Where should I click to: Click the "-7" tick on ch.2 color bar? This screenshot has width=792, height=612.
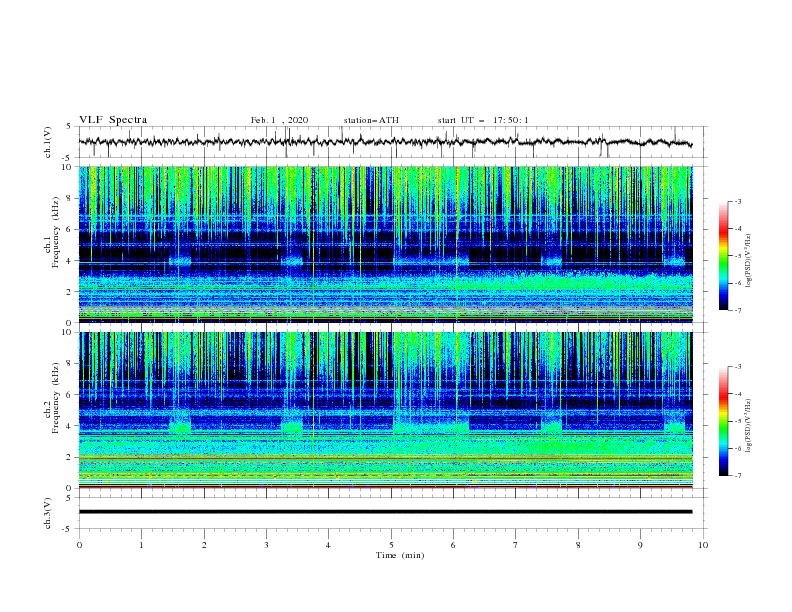[x=737, y=476]
